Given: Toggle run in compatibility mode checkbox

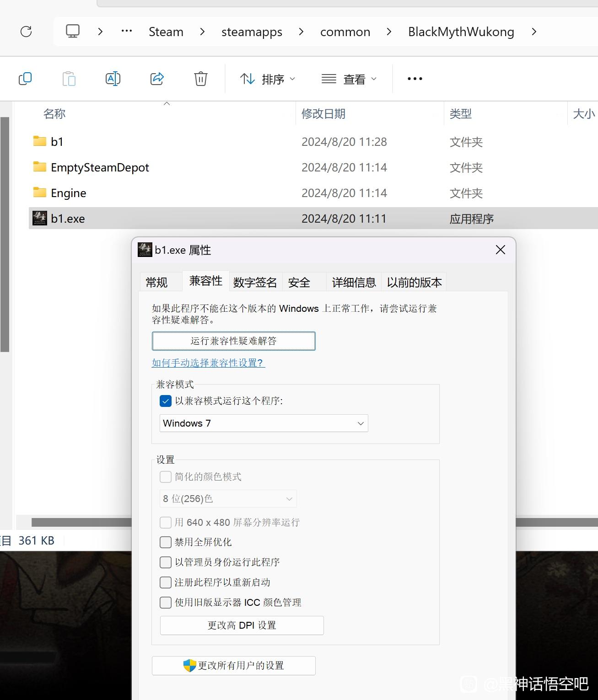Looking at the screenshot, I should 166,401.
